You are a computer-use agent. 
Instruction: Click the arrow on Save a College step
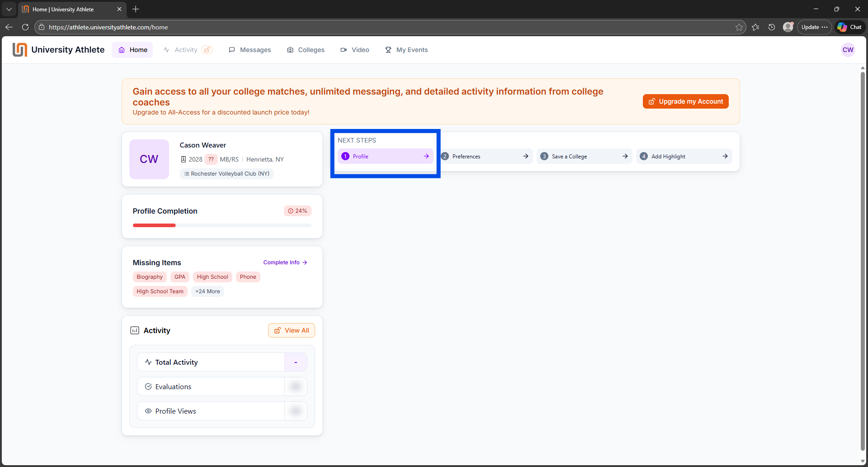(x=625, y=156)
